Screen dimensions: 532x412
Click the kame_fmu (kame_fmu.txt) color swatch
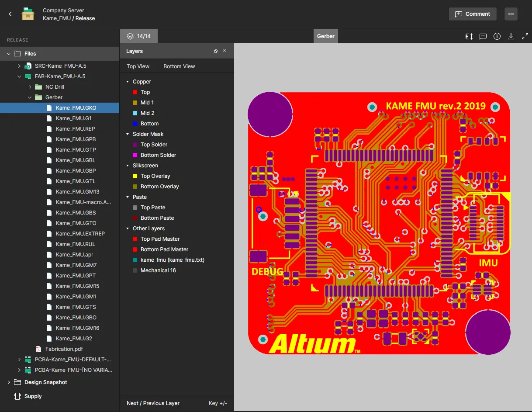point(135,260)
